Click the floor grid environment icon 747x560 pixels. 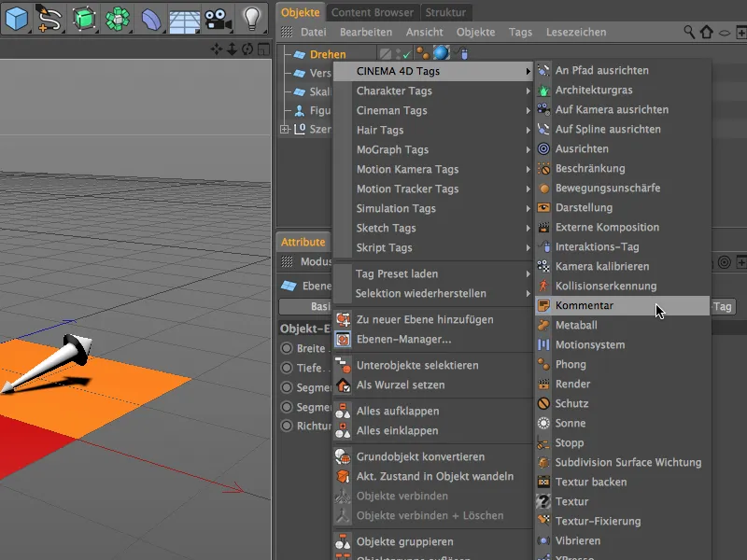pos(184,20)
